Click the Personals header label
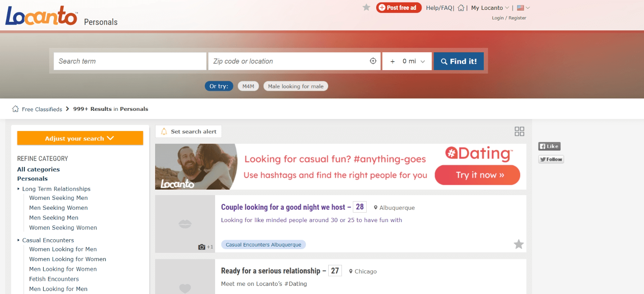The width and height of the screenshot is (644, 294). 101,22
